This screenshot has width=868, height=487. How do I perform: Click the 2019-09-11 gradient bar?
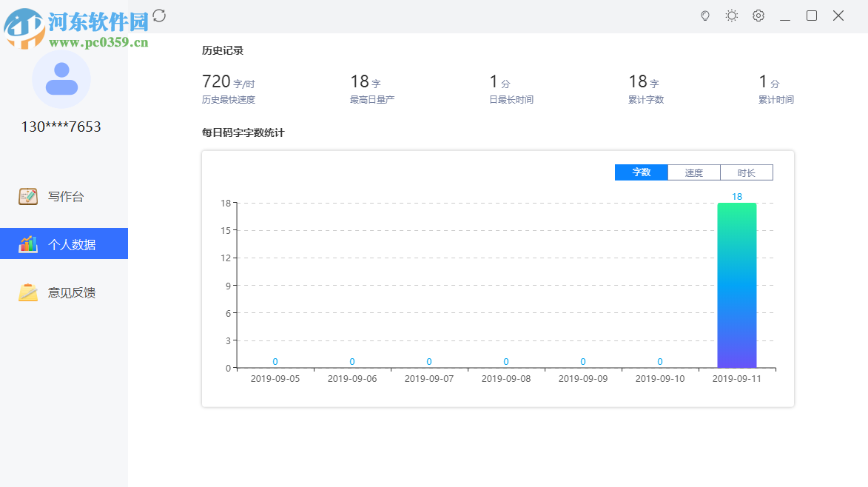click(737, 285)
